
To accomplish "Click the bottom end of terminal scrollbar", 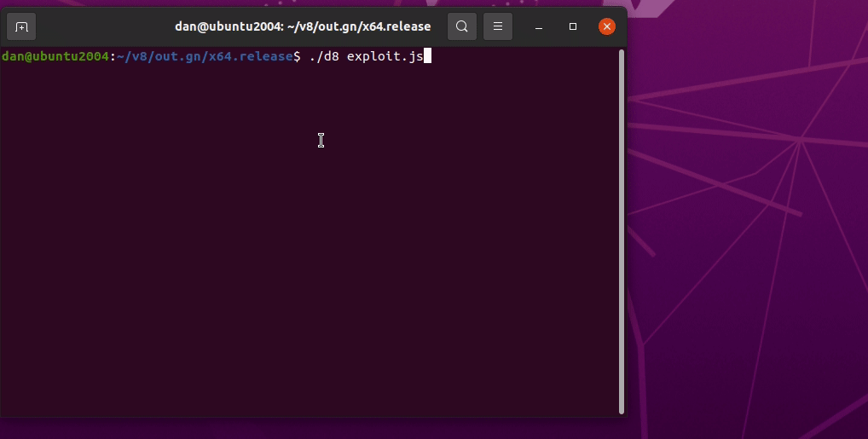I will tap(622, 407).
